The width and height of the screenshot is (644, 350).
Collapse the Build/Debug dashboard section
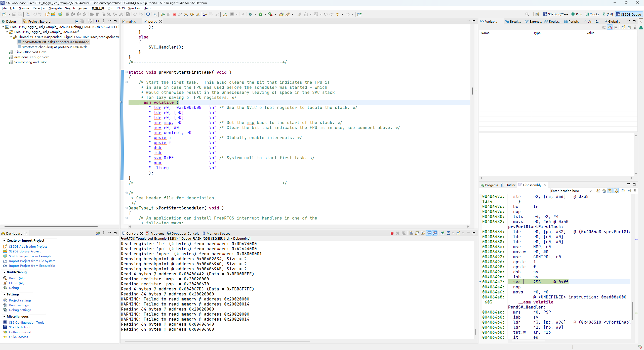pyautogui.click(x=4, y=272)
